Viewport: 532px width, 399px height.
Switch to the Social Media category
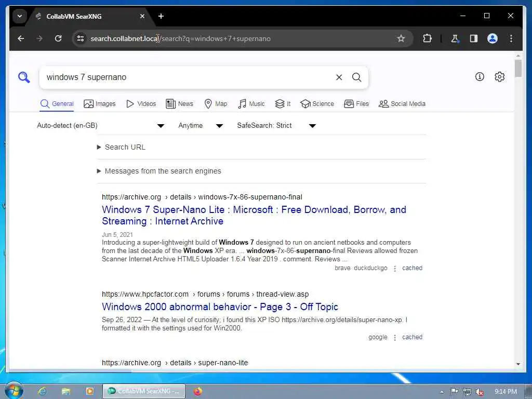pyautogui.click(x=402, y=104)
